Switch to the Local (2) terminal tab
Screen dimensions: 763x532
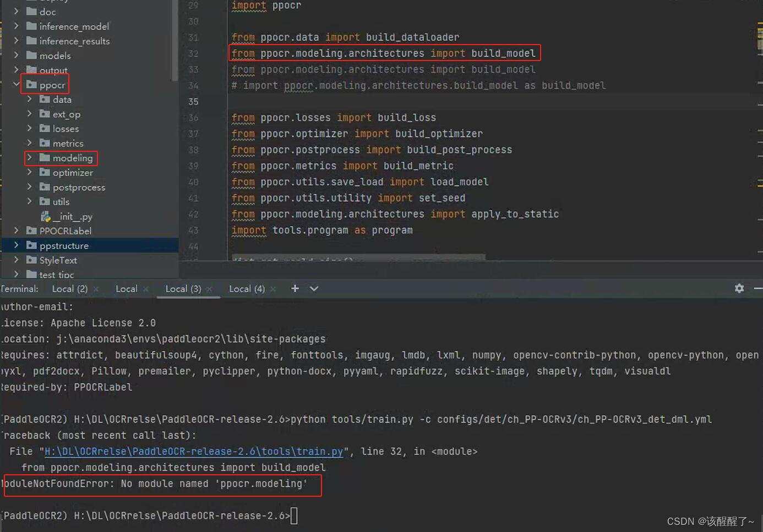(x=70, y=288)
